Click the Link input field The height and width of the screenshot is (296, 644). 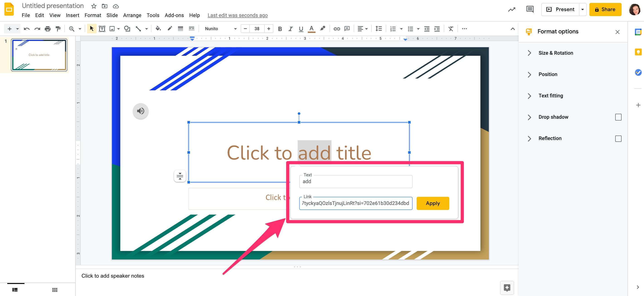click(356, 203)
